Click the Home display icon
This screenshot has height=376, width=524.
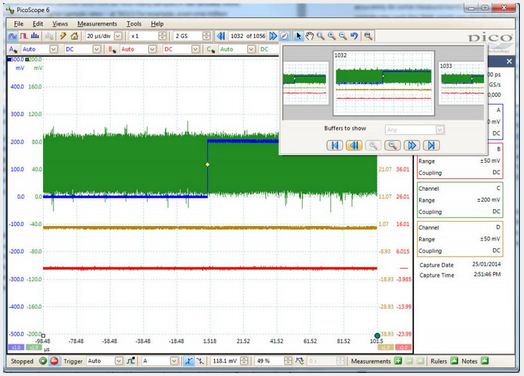(74, 36)
